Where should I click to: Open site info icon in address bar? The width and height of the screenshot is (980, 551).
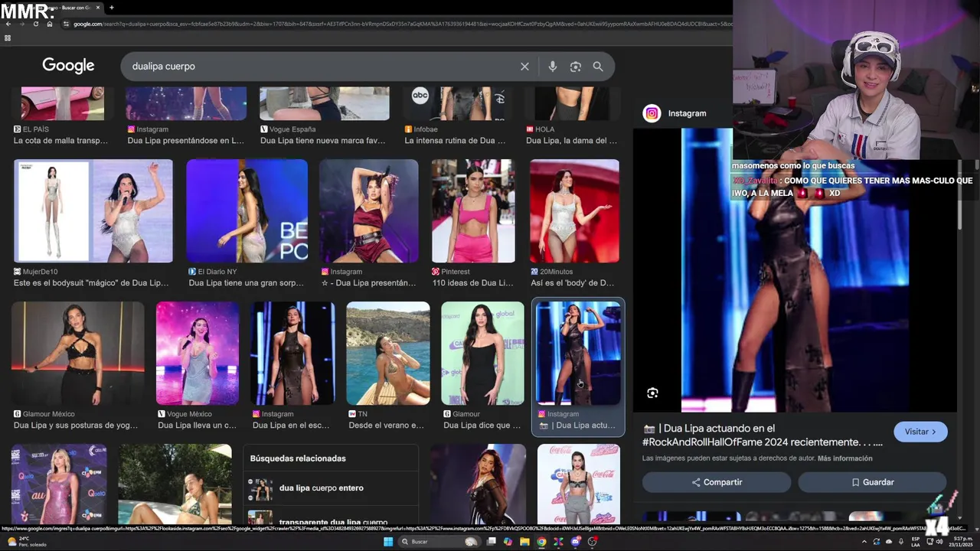[67, 24]
